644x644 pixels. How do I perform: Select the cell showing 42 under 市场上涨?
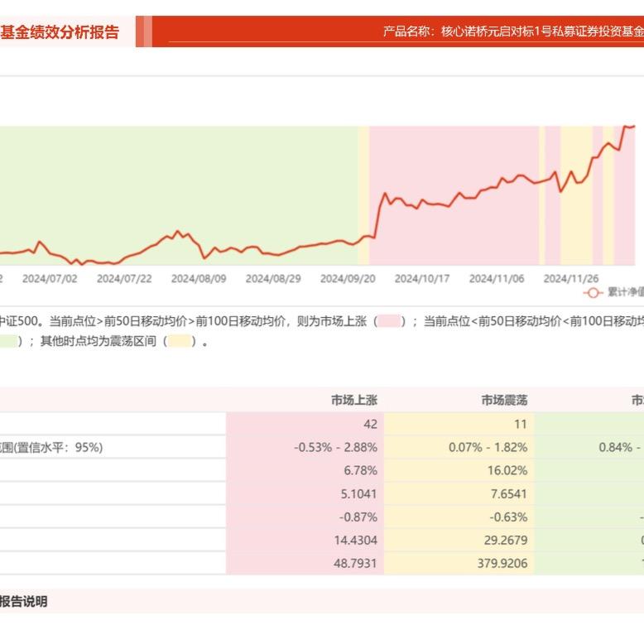pos(369,424)
